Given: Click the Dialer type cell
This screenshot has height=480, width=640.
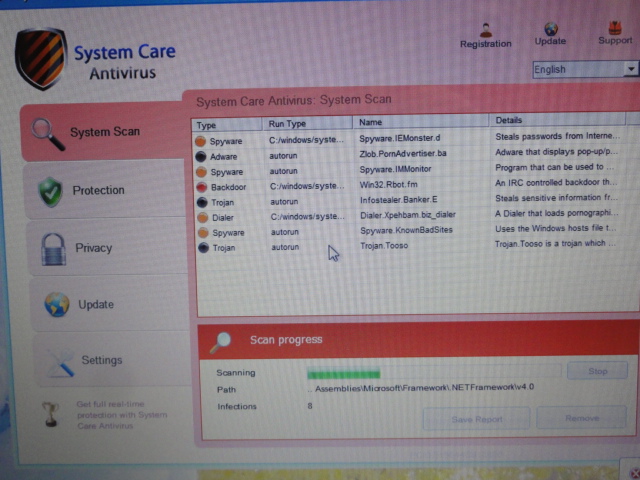Looking at the screenshot, I should [223, 218].
